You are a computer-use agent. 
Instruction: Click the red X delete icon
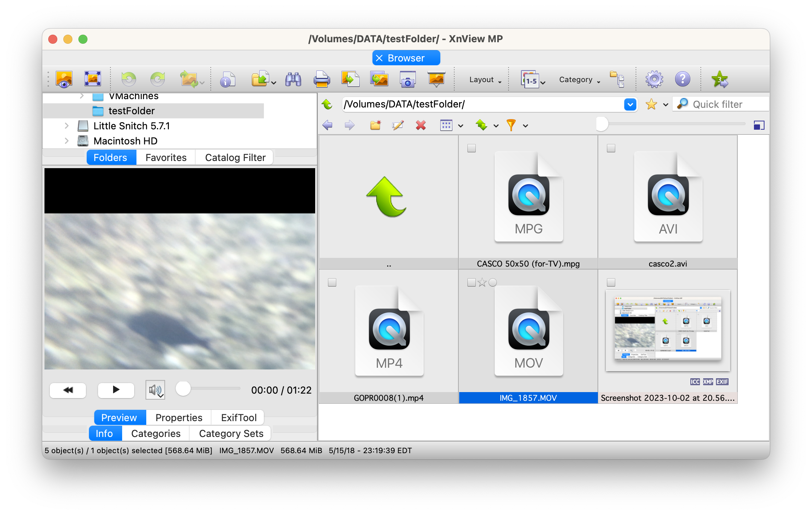pos(421,125)
